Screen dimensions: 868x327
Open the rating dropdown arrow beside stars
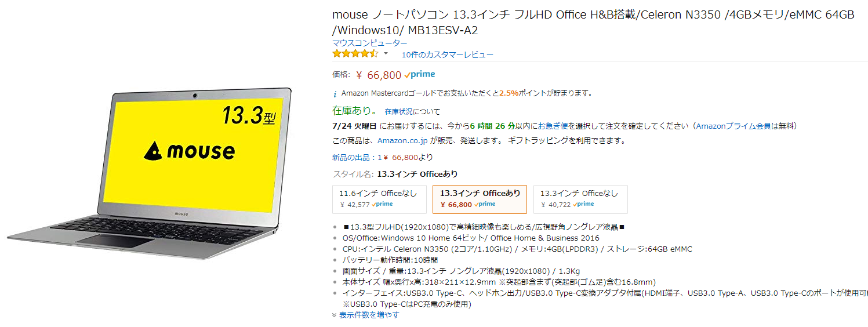(x=386, y=54)
